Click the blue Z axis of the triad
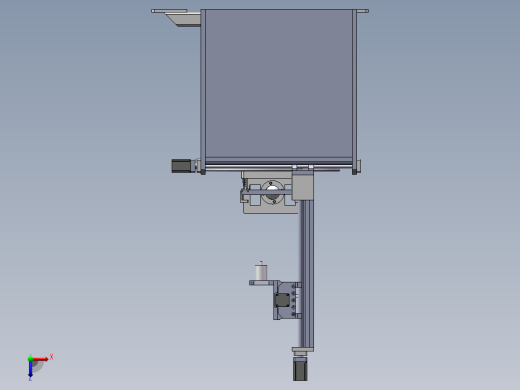Viewport: 520px width, 390px height. pyautogui.click(x=30, y=369)
